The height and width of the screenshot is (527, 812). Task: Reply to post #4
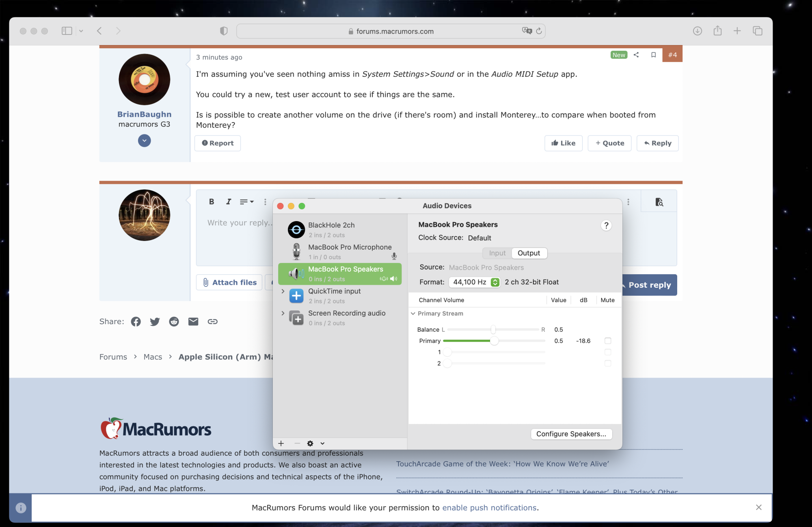tap(658, 143)
